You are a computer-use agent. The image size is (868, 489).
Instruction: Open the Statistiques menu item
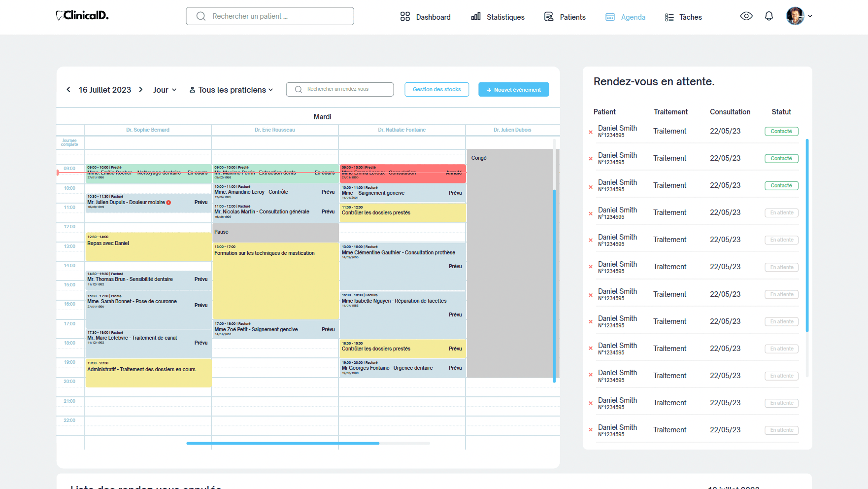(x=498, y=17)
